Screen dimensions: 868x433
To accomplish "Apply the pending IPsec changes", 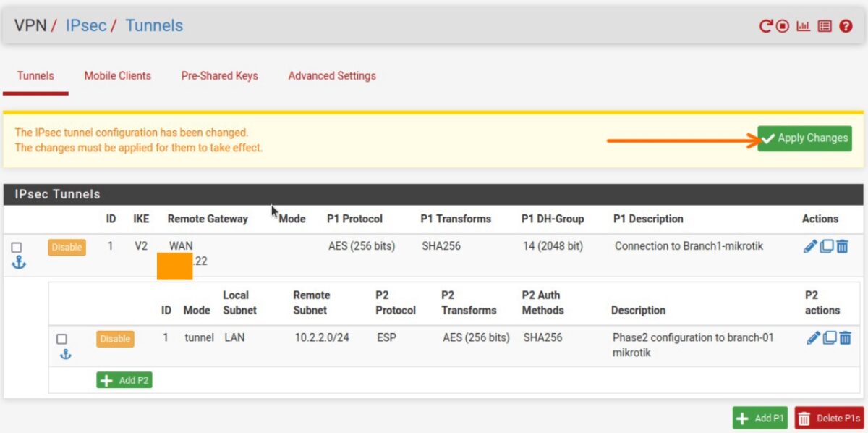I will coord(804,138).
